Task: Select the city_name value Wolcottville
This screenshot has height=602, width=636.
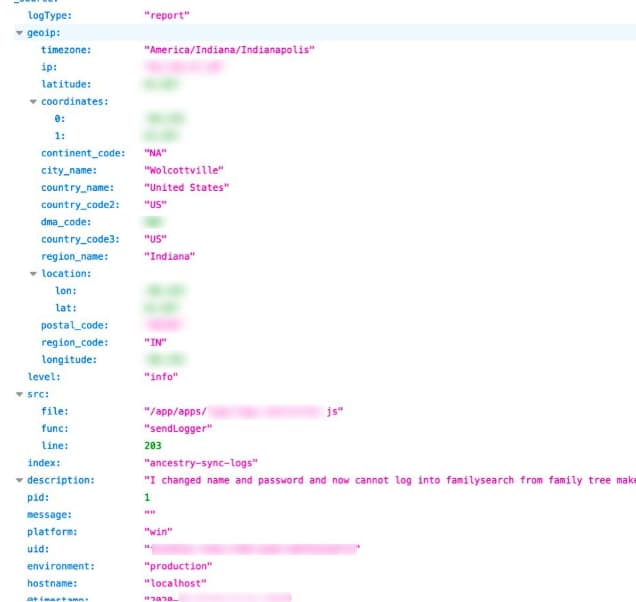Action: pos(184,170)
